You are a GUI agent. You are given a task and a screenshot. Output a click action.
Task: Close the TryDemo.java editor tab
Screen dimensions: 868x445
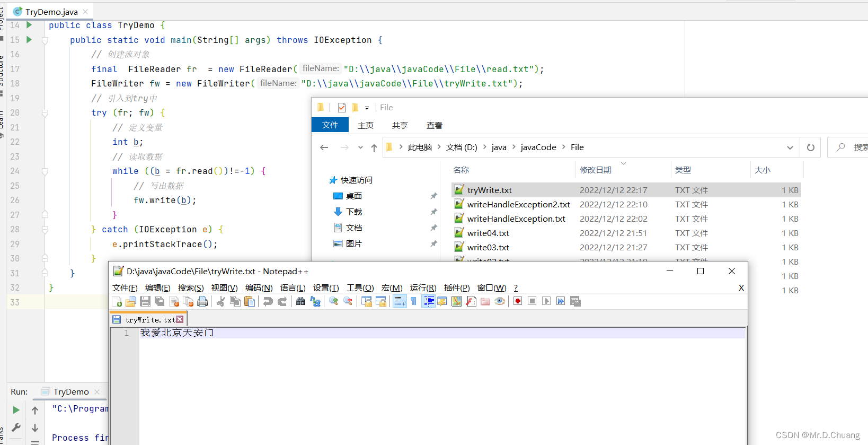point(85,12)
